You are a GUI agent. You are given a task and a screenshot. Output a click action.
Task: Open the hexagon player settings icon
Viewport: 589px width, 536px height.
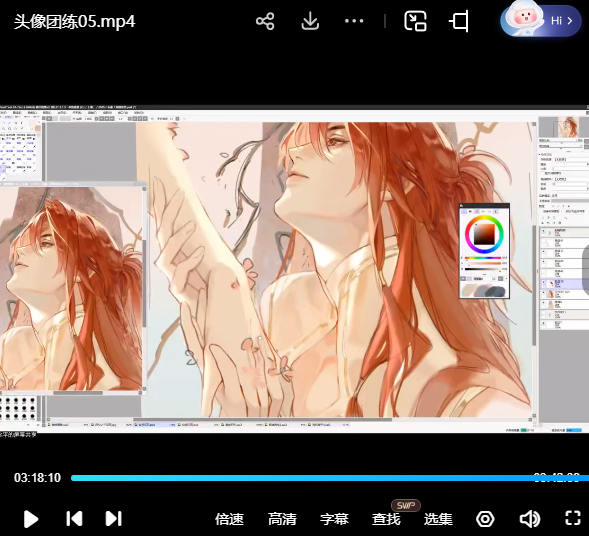tap(485, 519)
